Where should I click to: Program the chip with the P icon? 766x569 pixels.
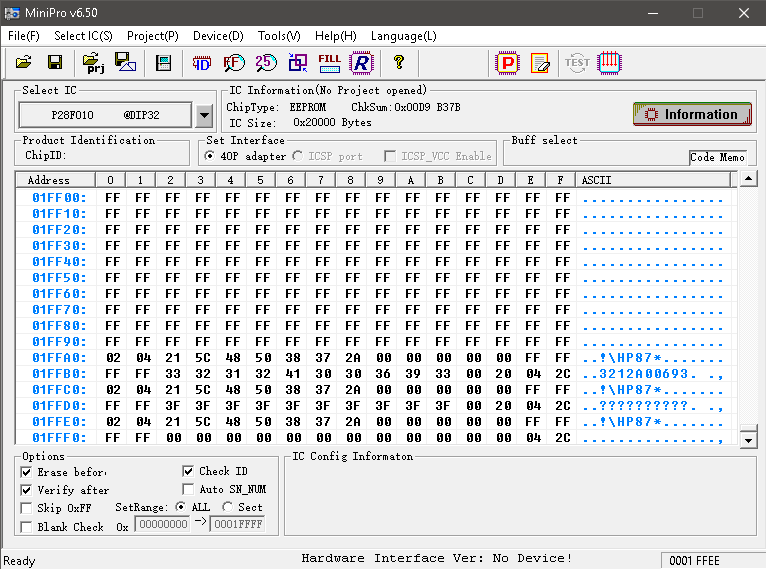click(507, 63)
